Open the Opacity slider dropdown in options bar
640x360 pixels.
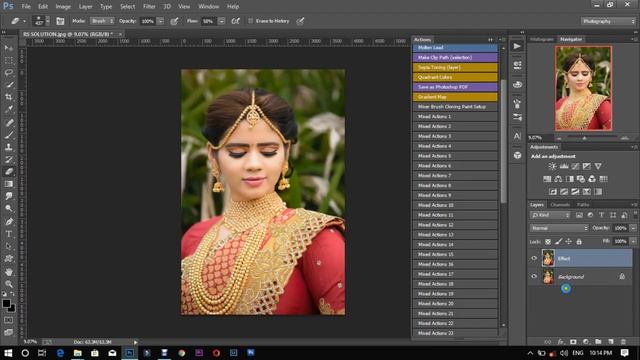point(160,21)
